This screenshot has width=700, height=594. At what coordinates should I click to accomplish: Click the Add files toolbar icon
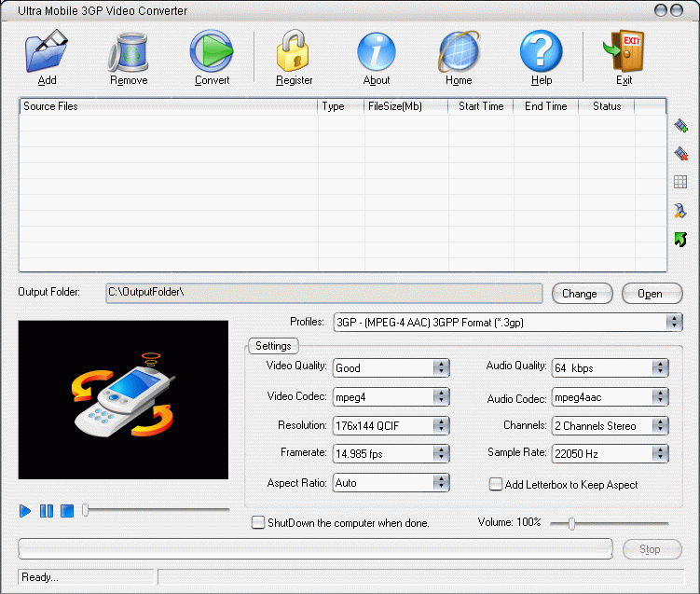47,51
